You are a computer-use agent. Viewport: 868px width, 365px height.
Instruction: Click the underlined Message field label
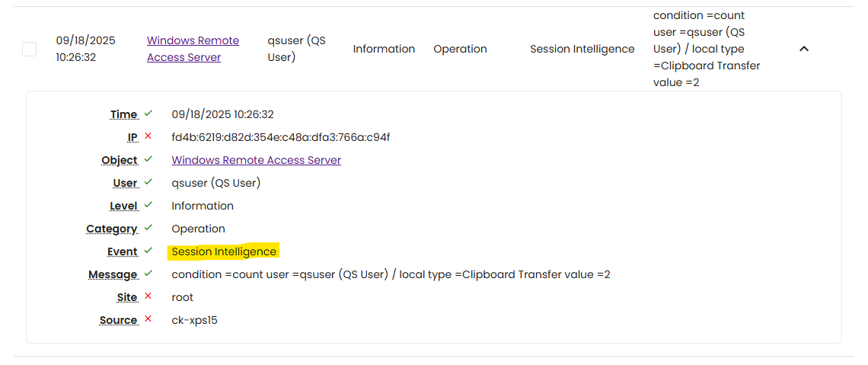click(x=113, y=274)
